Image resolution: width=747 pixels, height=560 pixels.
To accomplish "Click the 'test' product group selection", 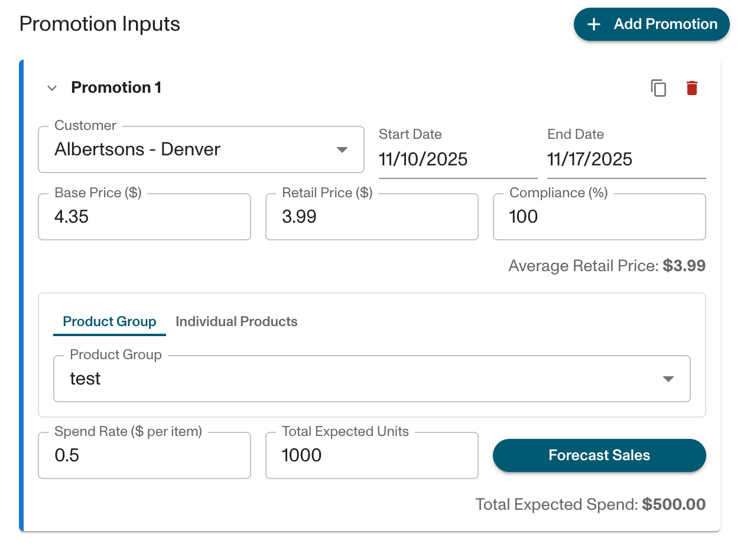I will (x=355, y=379).
